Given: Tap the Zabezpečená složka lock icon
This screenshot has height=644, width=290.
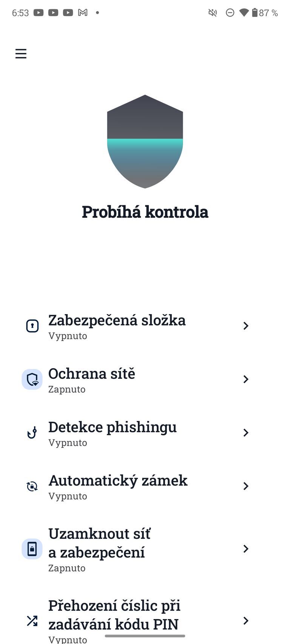Looking at the screenshot, I should point(32,326).
